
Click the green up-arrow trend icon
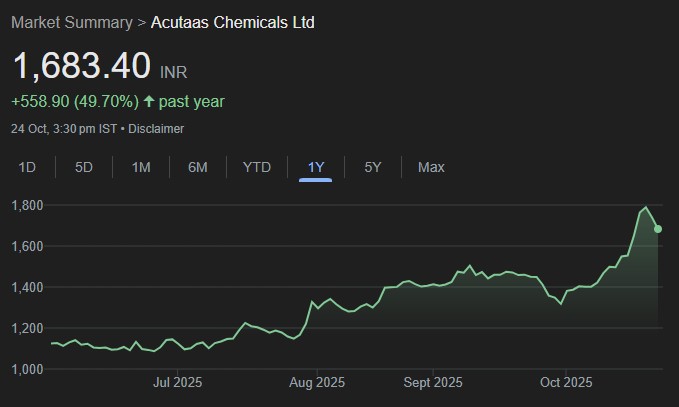click(149, 101)
